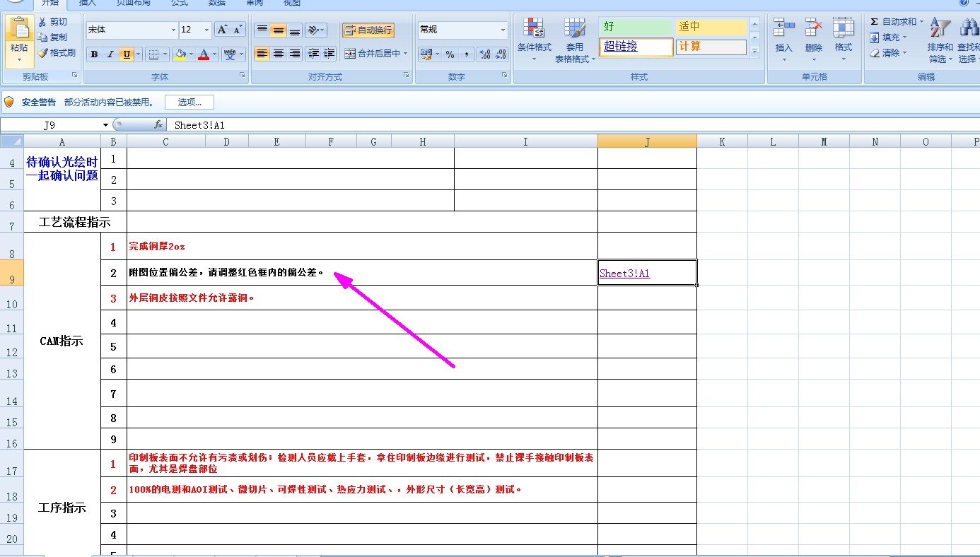
Task: Decrease the cell indent
Action: click(x=314, y=54)
